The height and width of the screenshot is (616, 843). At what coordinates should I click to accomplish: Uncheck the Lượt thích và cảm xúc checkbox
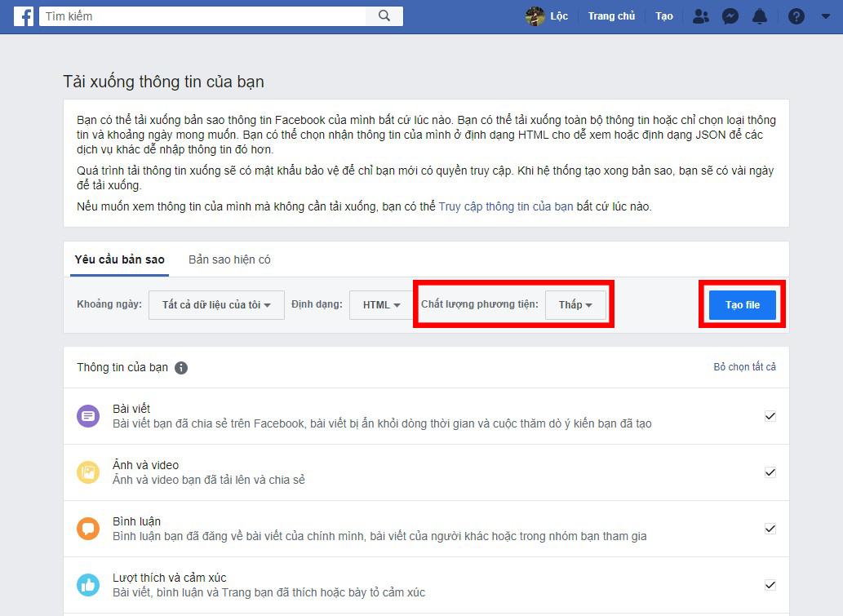[770, 585]
